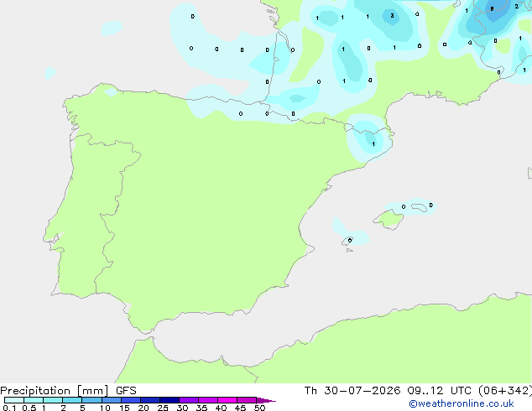Viewport: 532px width, 411px height.
Task: Click the 0.5–1 mm legend swatch
Action: pos(34,400)
